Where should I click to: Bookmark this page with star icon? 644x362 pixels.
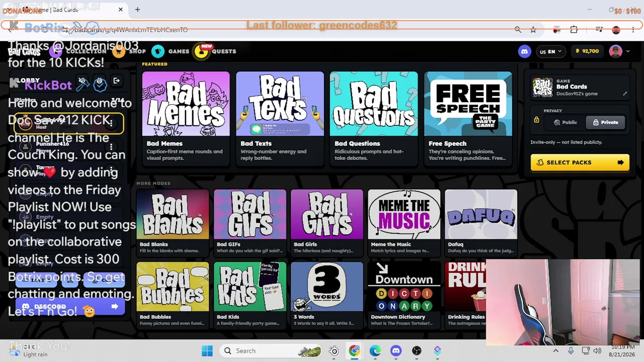click(x=533, y=30)
